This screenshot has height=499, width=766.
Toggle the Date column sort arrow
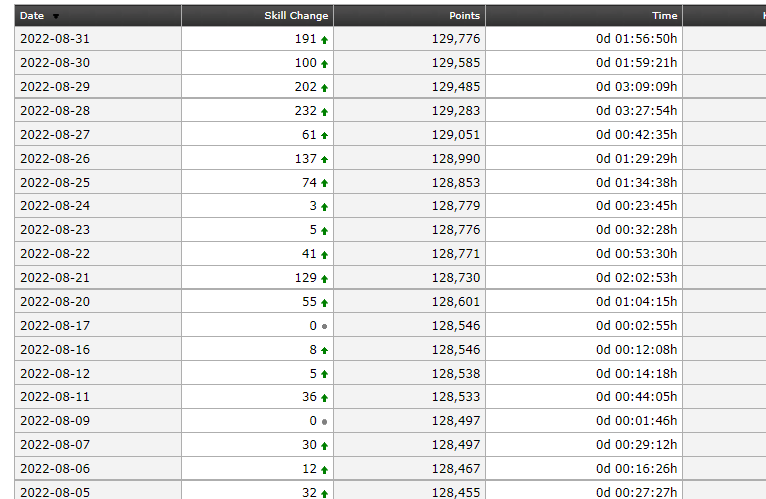point(55,16)
